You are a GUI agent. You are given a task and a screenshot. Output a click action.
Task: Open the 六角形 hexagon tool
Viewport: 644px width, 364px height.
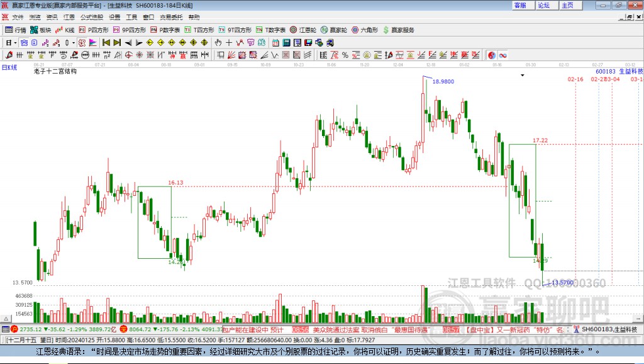click(x=365, y=30)
